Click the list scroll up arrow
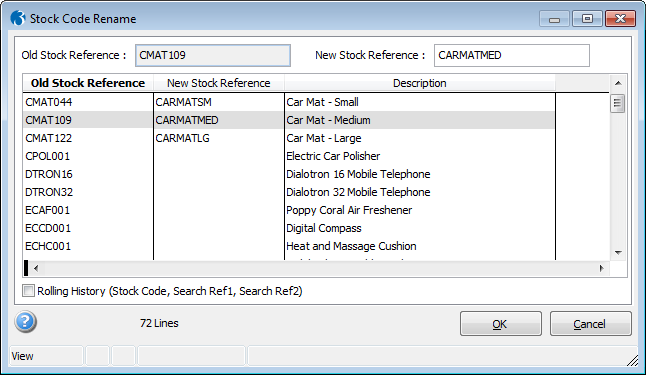This screenshot has width=646, height=375. click(618, 83)
